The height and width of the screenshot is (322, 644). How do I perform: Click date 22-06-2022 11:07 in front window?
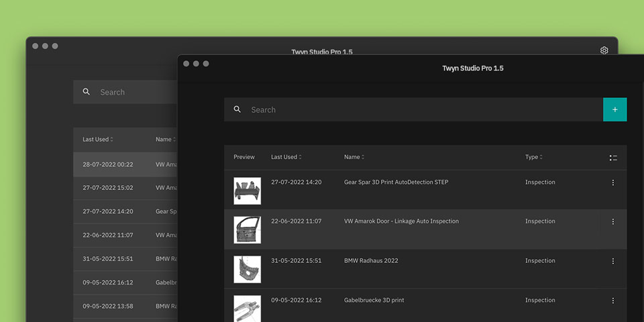[296, 221]
